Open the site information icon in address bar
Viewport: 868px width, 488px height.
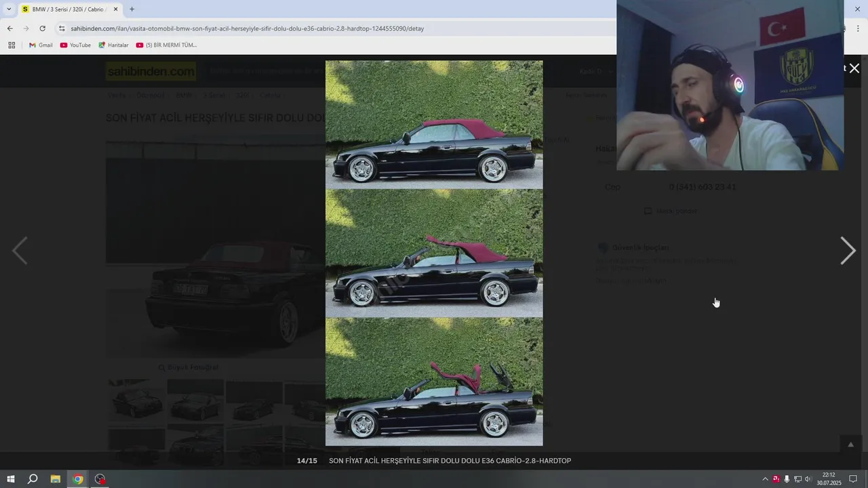pos(62,28)
